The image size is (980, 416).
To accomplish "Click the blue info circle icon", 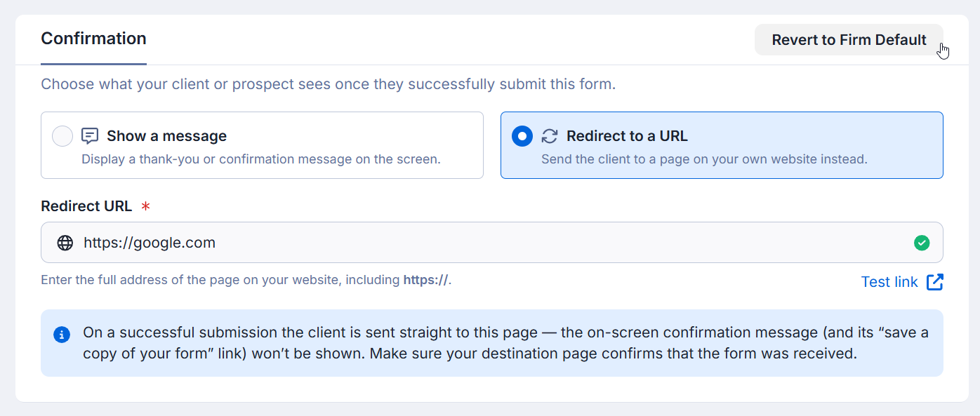I will click(62, 335).
